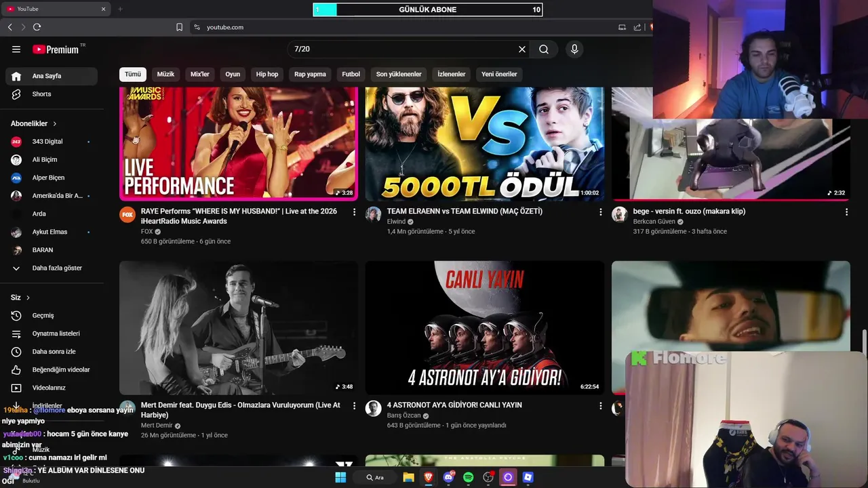Select the Oyun filter chip
Viewport: 868px width, 488px height.
(233, 74)
